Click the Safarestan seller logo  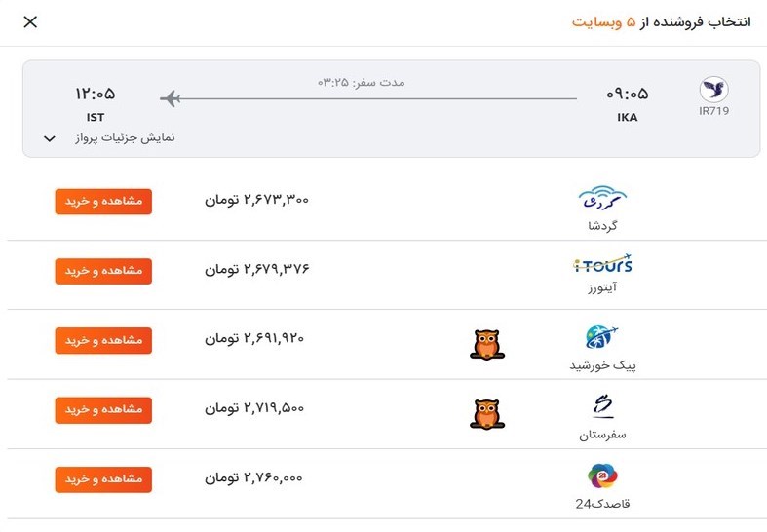602,406
